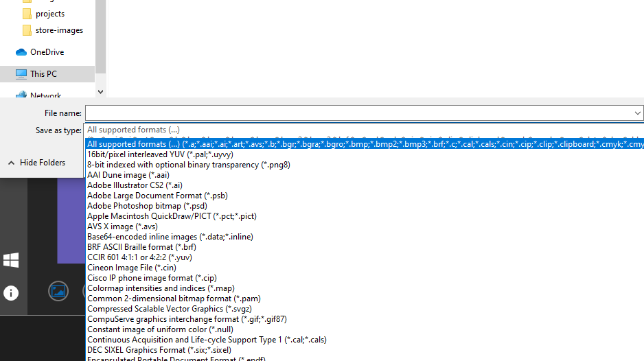Click the Save as type combo box
This screenshot has width=644, height=361.
point(364,130)
